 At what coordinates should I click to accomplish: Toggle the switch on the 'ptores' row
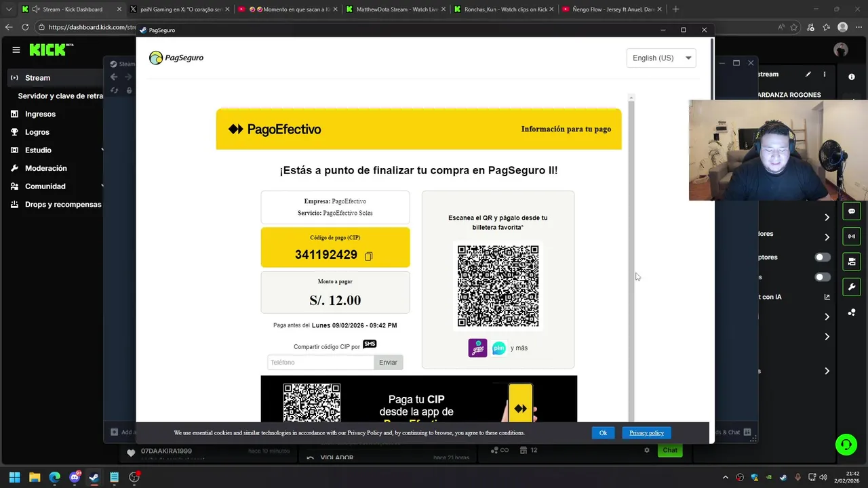(822, 257)
